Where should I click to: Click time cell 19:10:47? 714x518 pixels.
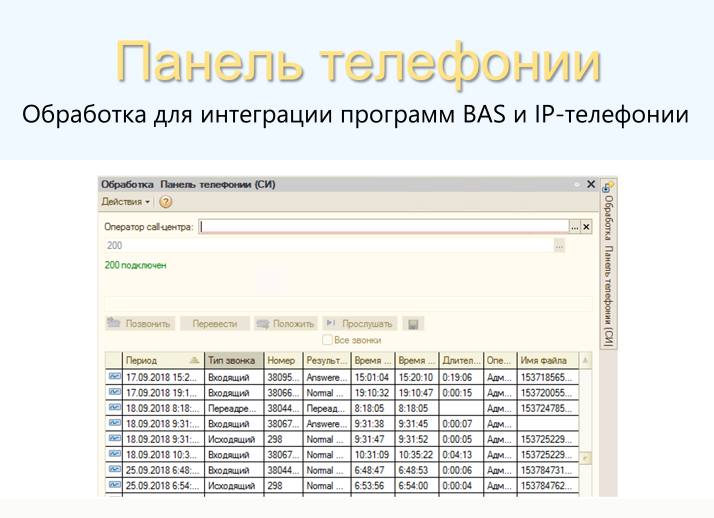417,393
